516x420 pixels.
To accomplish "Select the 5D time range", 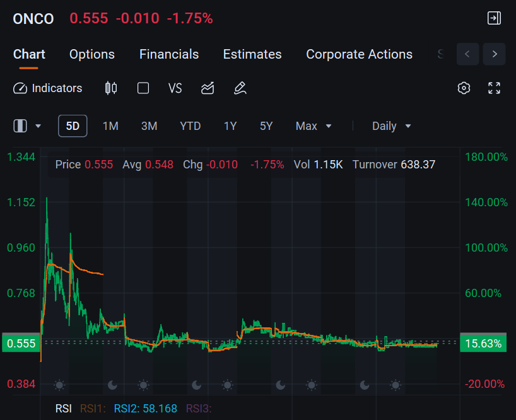I will tap(73, 126).
